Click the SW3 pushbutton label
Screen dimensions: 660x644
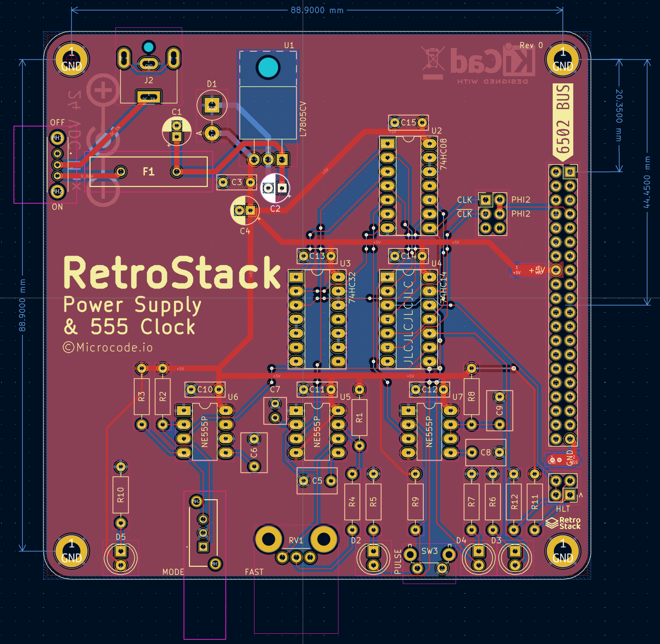(429, 551)
